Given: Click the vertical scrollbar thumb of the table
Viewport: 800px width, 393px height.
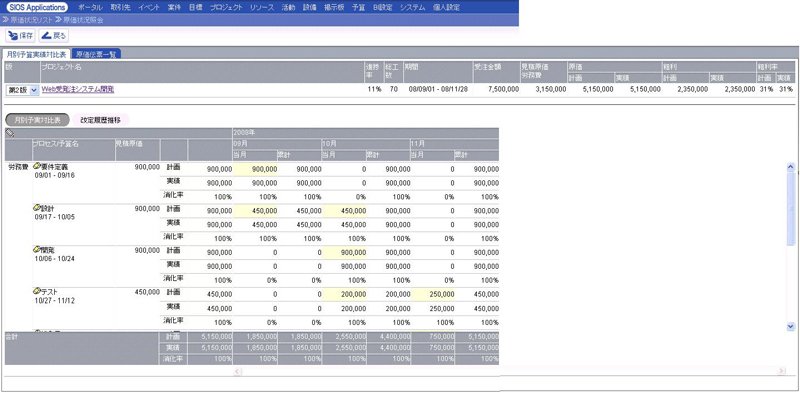Looking at the screenshot, I should pos(791,208).
